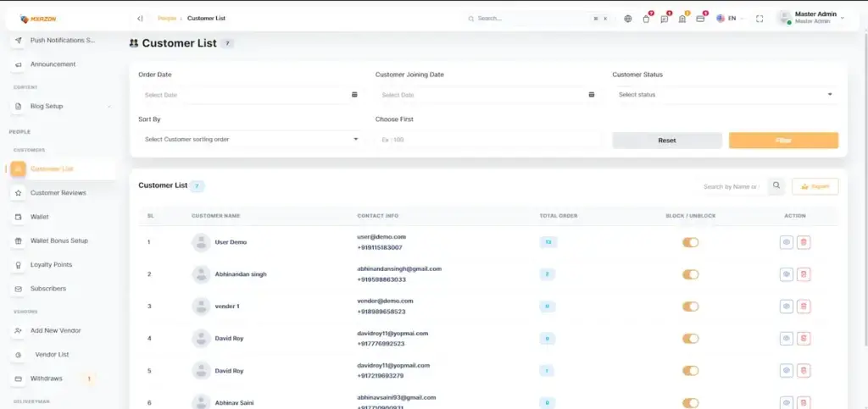Click the Reset button

coord(667,141)
